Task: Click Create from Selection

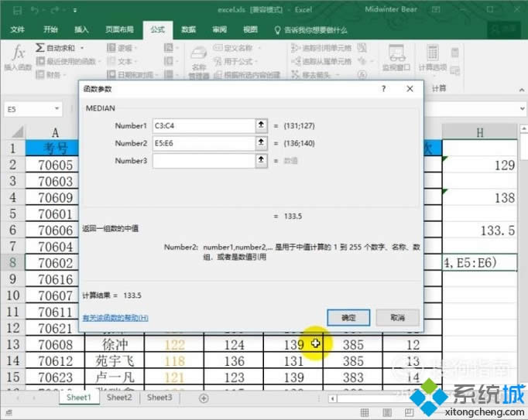Action: 247,74
